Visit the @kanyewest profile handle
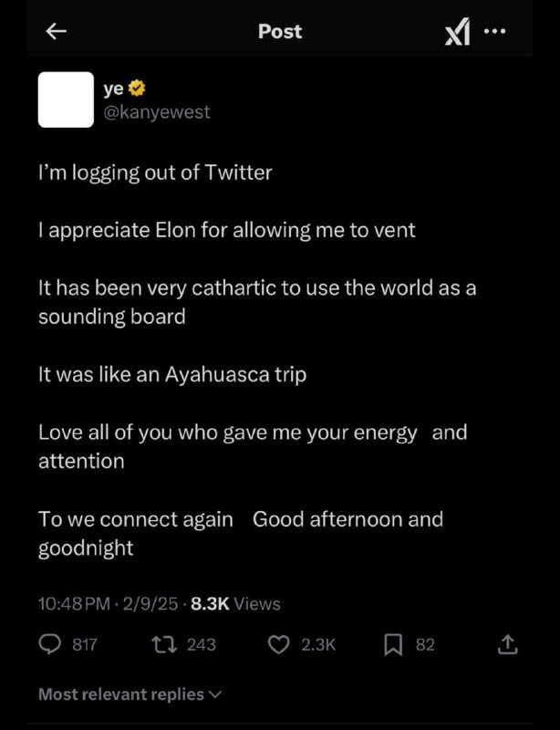Viewport: 560px width, 730px height. tap(156, 112)
